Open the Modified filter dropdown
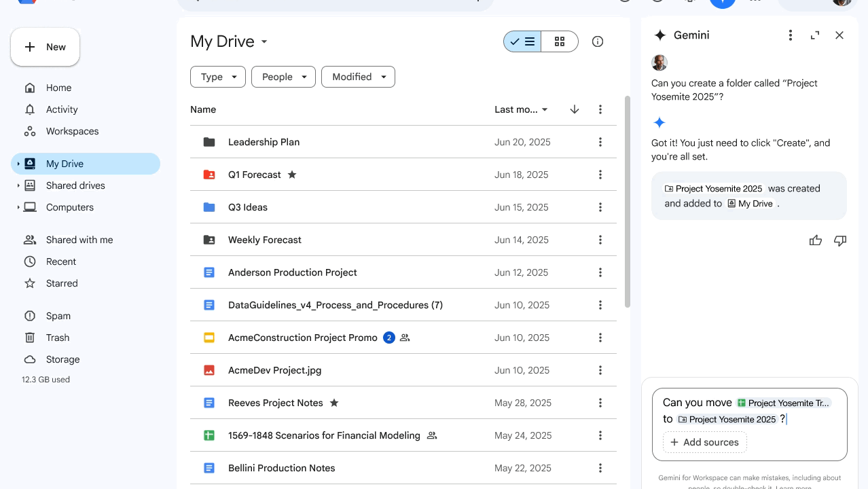 click(358, 77)
